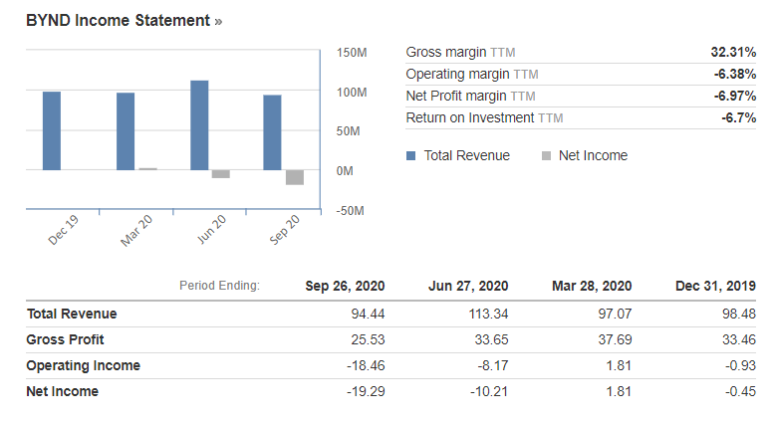This screenshot has height=425, width=773.
Task: Click the 32.31% gross margin value
Action: (x=733, y=52)
